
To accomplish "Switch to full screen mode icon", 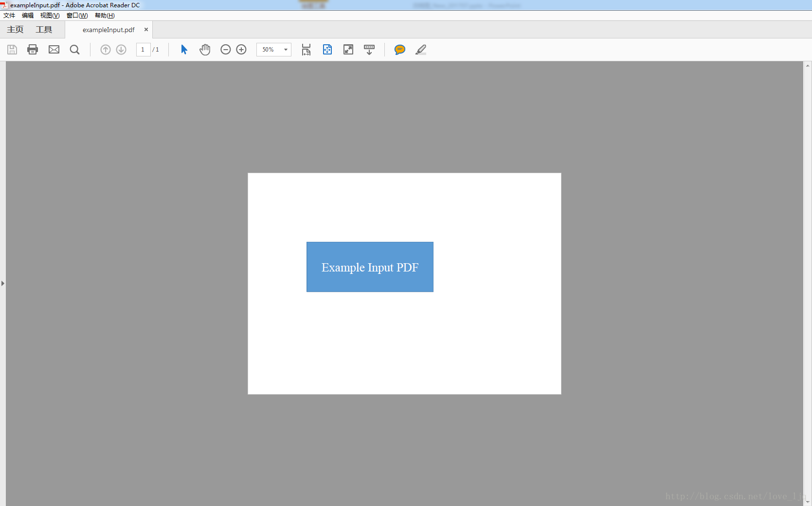I will 348,50.
